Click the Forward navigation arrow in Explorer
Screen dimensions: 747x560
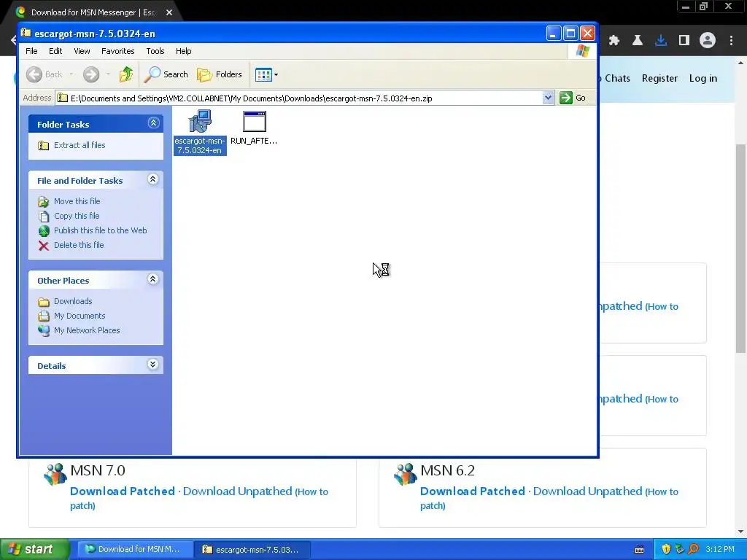pos(91,74)
